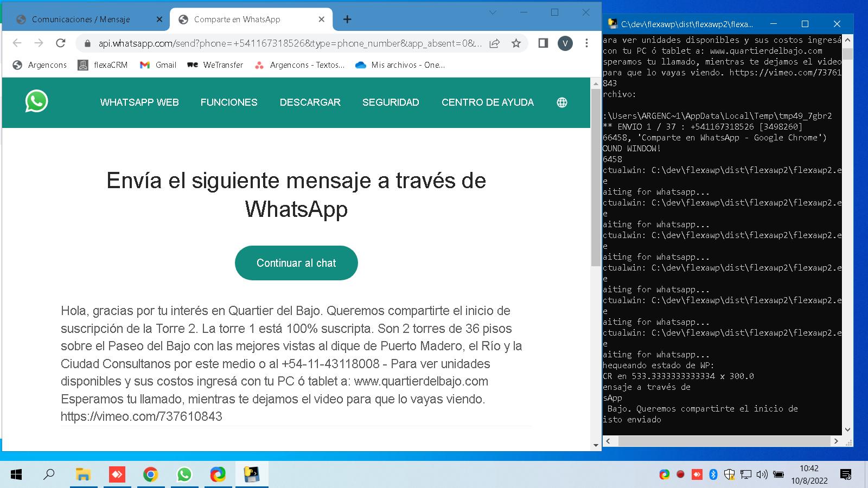Close the Comparte en WhatsApp tab
The image size is (868, 488).
pos(321,20)
